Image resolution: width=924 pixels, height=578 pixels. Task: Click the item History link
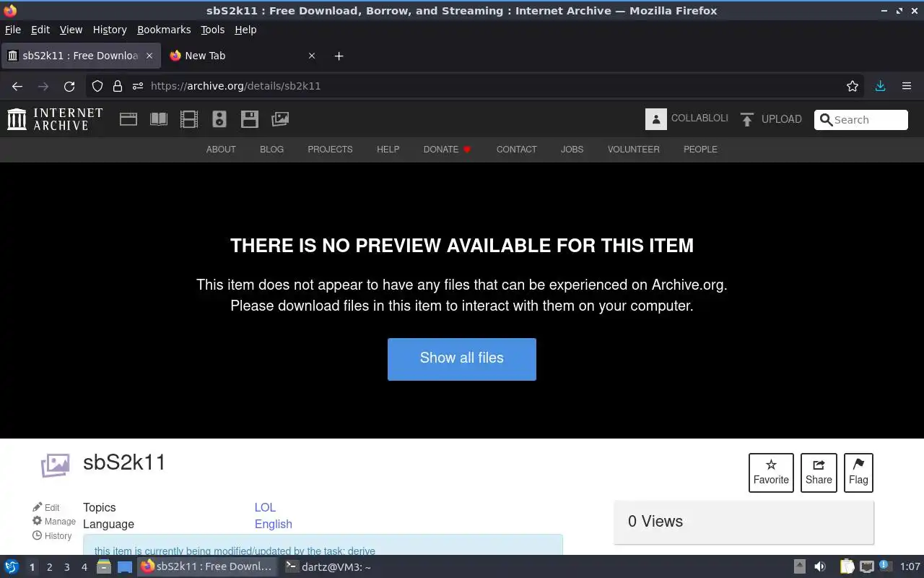[x=52, y=535]
